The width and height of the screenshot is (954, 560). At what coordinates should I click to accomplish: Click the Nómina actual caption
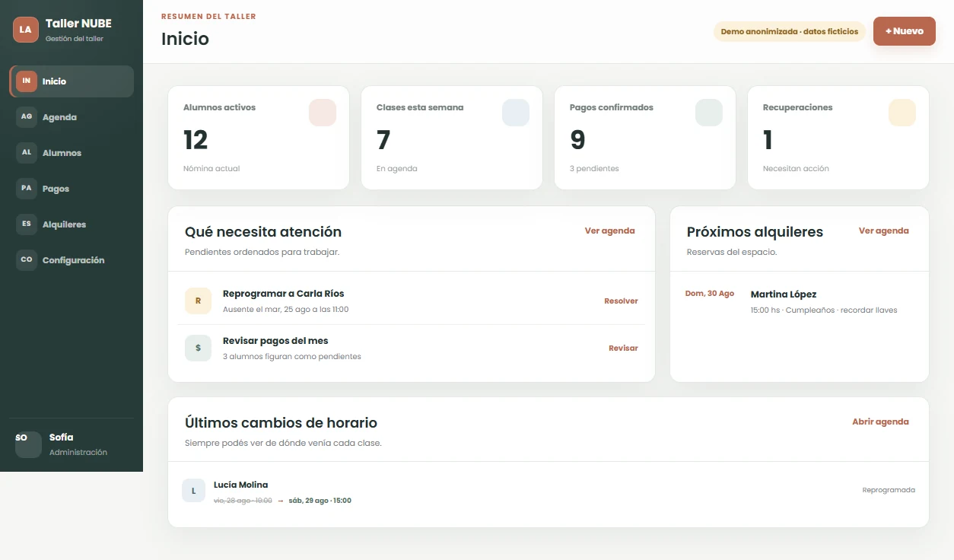click(211, 169)
